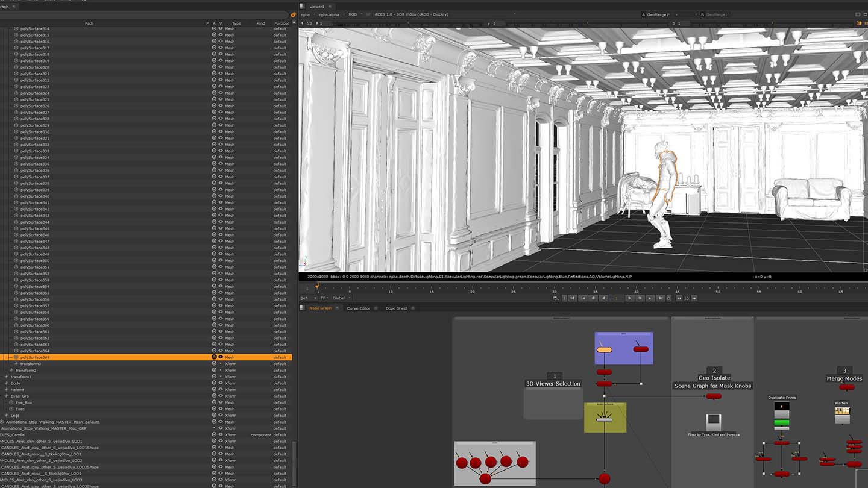Screen dimensions: 868x488
Task: Hide polySurface320 with its eye toggle
Action: [x=221, y=67]
